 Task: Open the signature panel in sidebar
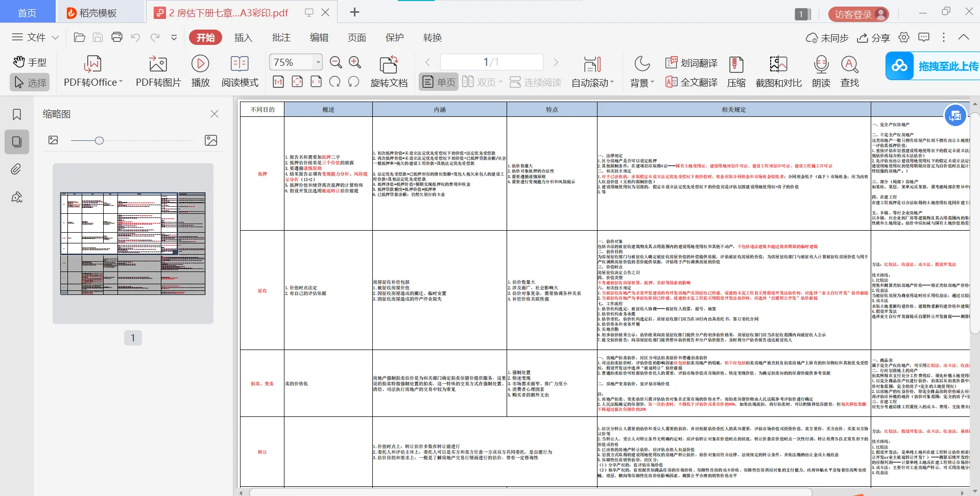coord(17,197)
